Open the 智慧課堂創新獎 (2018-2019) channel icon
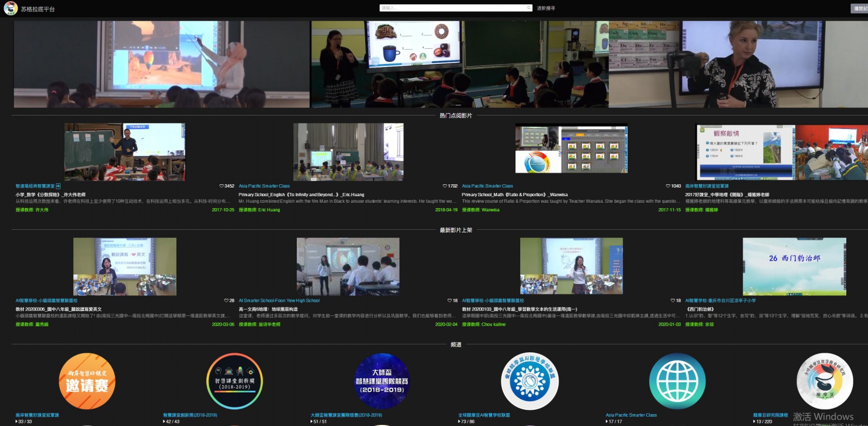Image resolution: width=868 pixels, height=426 pixels. pos(234,381)
